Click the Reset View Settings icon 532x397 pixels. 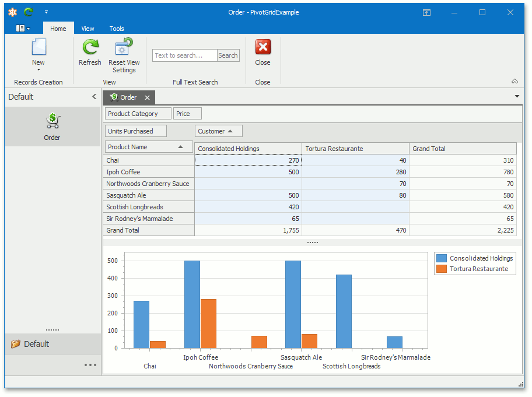point(124,47)
